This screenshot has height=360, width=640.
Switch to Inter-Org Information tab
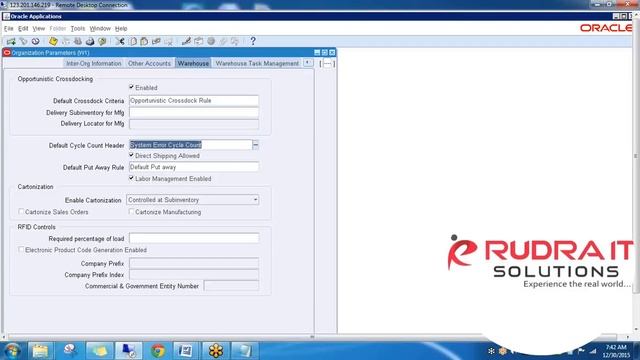94,63
